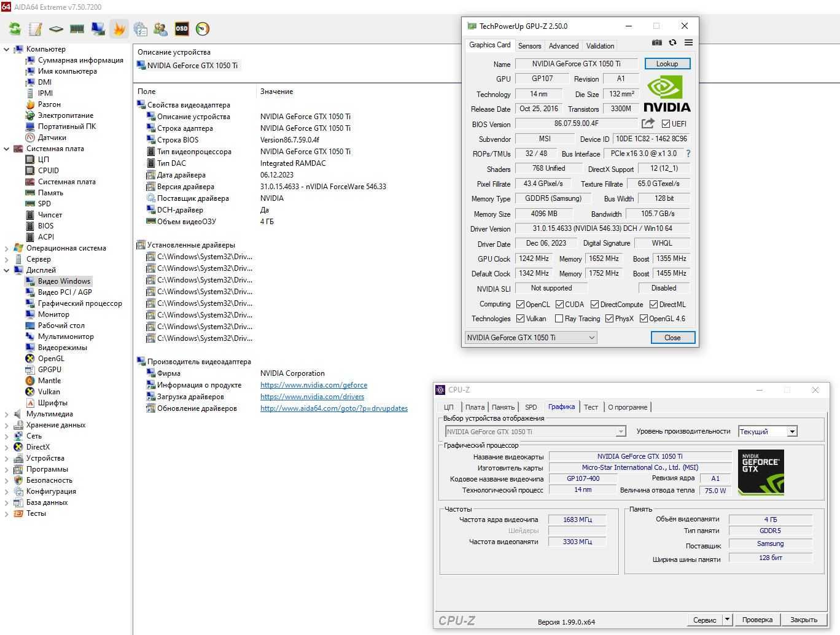This screenshot has height=635, width=840.
Task: Click the GPU Name field in GPU-Z
Action: click(x=576, y=64)
